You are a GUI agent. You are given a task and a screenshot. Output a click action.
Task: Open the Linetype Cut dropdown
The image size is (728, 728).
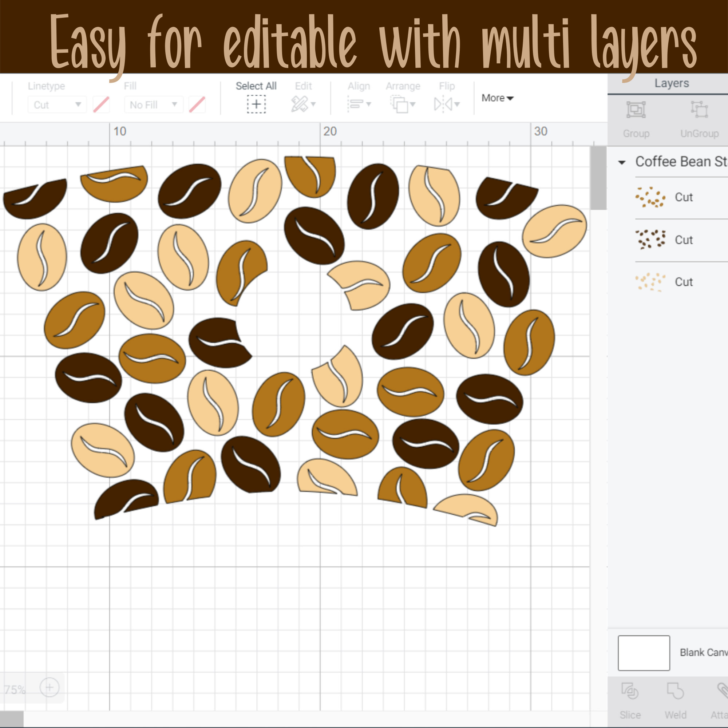[57, 105]
